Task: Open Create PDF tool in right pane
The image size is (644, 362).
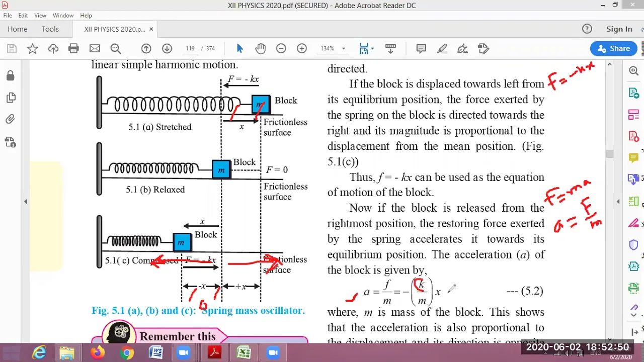Action: (634, 136)
